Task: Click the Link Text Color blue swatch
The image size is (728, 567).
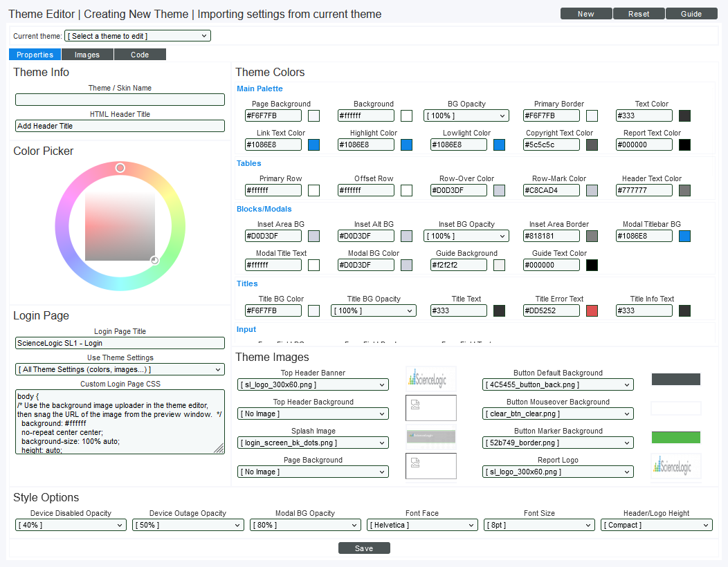Action: (x=313, y=145)
